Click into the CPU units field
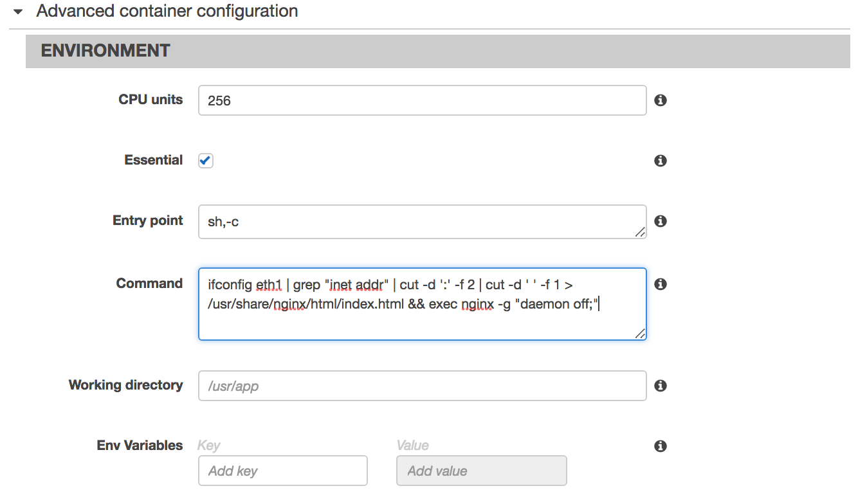 (422, 101)
